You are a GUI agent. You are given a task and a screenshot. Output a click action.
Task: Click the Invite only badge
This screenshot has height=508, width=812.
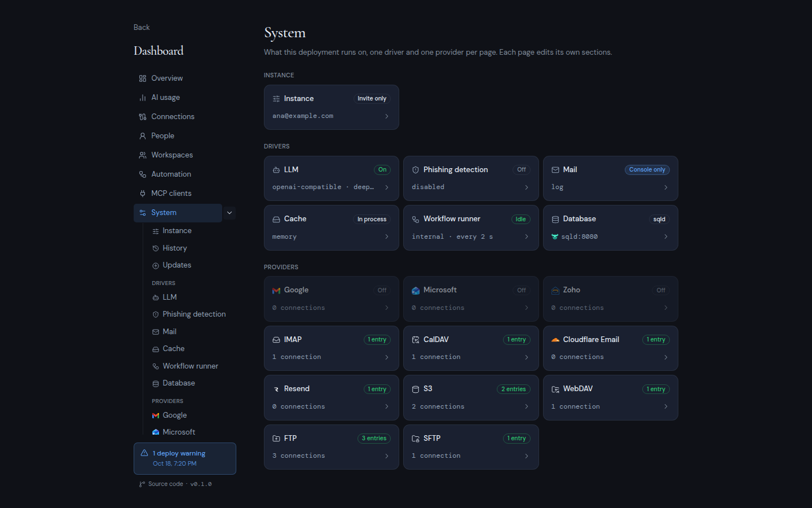click(x=372, y=99)
